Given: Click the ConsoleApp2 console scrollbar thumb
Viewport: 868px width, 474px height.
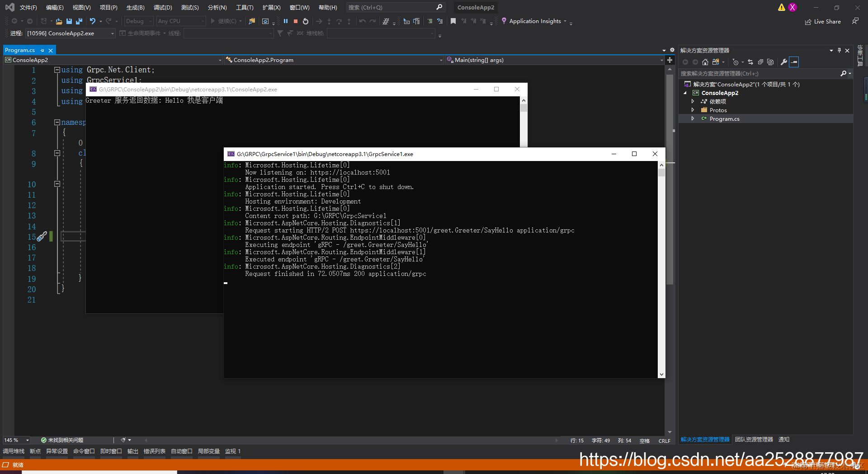Looking at the screenshot, I should [x=524, y=108].
